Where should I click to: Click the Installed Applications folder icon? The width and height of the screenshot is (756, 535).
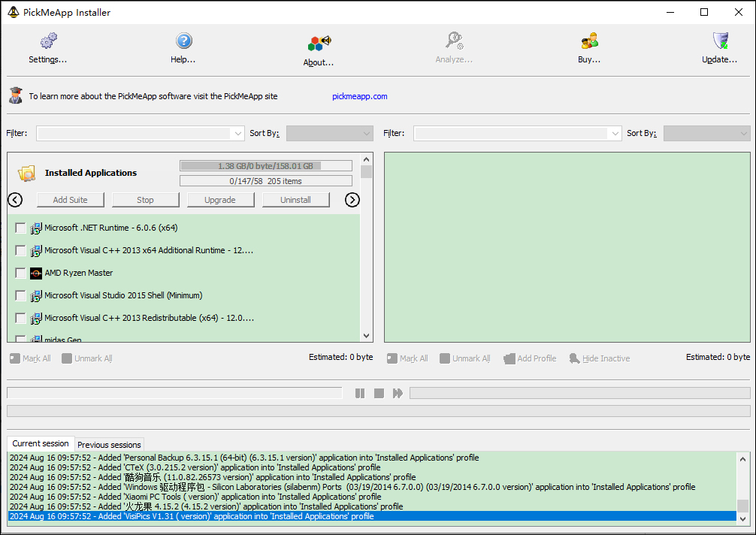27,173
